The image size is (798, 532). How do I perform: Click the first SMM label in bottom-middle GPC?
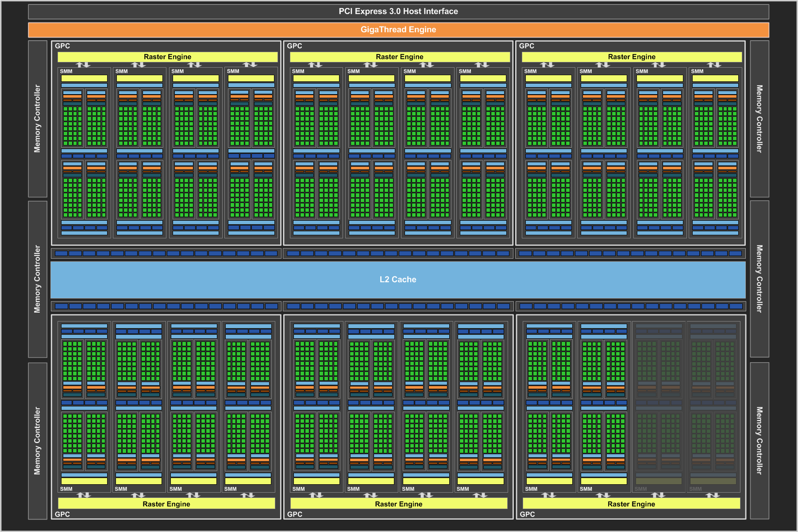tap(299, 489)
